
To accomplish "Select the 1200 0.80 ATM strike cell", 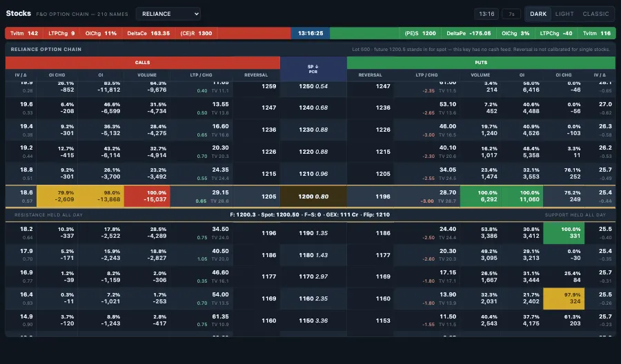I will tap(313, 196).
